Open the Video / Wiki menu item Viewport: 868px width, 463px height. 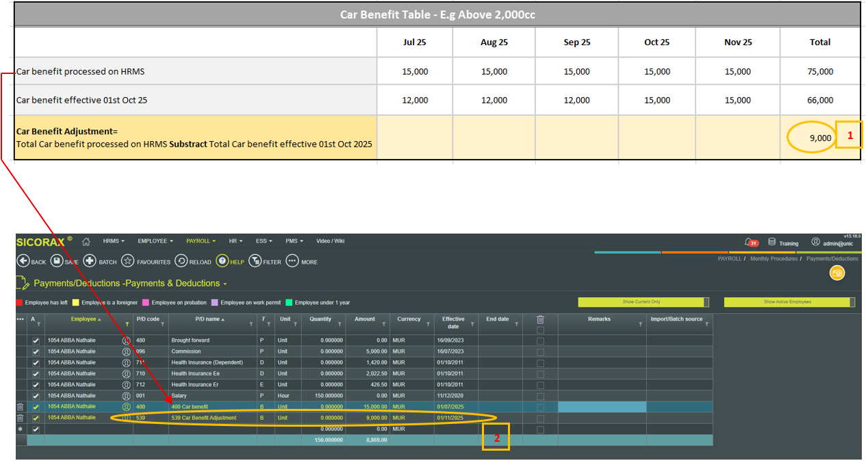330,241
